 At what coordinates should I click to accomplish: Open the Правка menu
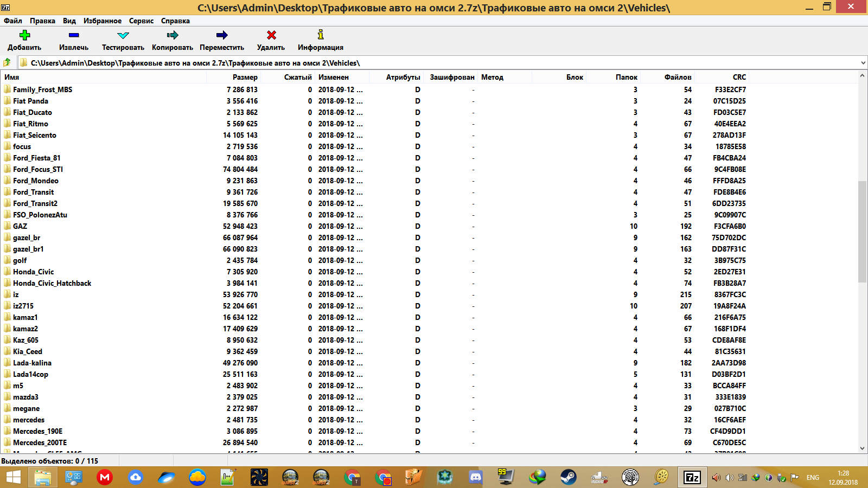click(x=42, y=21)
